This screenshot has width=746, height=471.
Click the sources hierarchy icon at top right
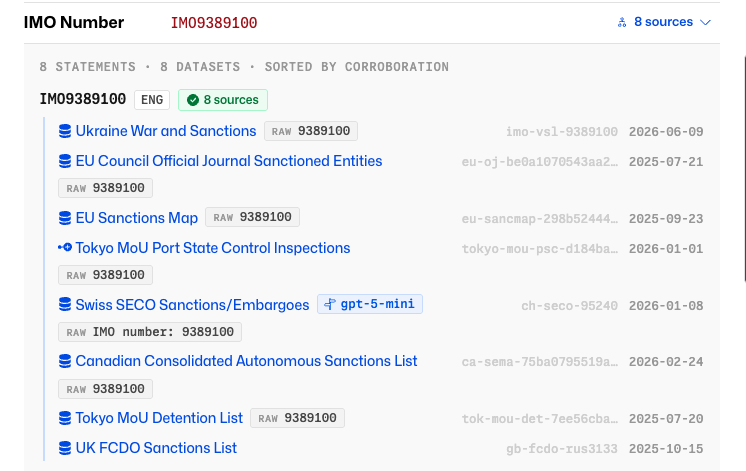coord(622,22)
